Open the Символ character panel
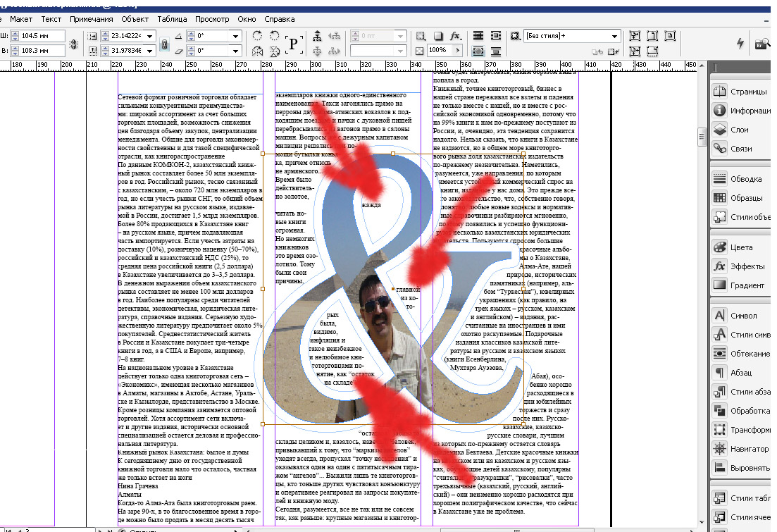Screen dimensions: 777x532 (x=741, y=316)
